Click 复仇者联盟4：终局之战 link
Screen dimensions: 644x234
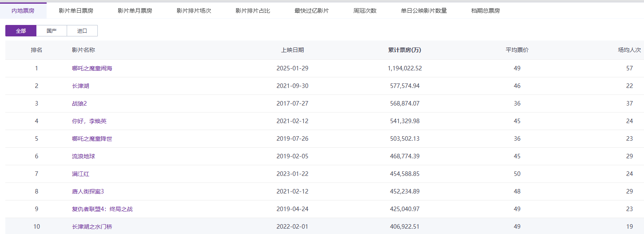pos(102,209)
